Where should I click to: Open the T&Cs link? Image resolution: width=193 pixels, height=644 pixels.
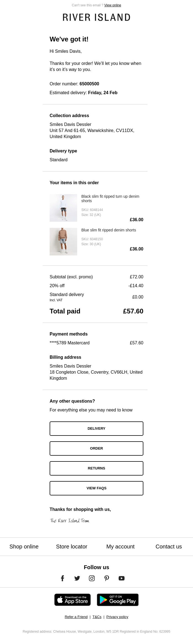[97, 617]
